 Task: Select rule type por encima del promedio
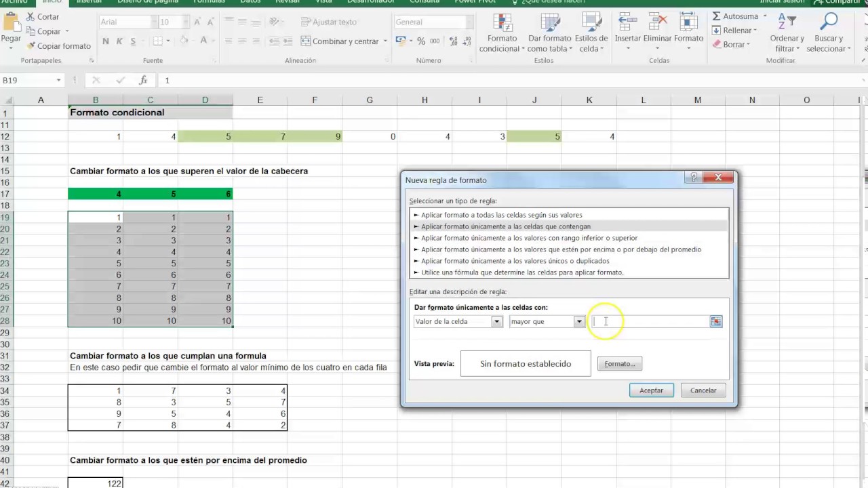click(x=569, y=249)
